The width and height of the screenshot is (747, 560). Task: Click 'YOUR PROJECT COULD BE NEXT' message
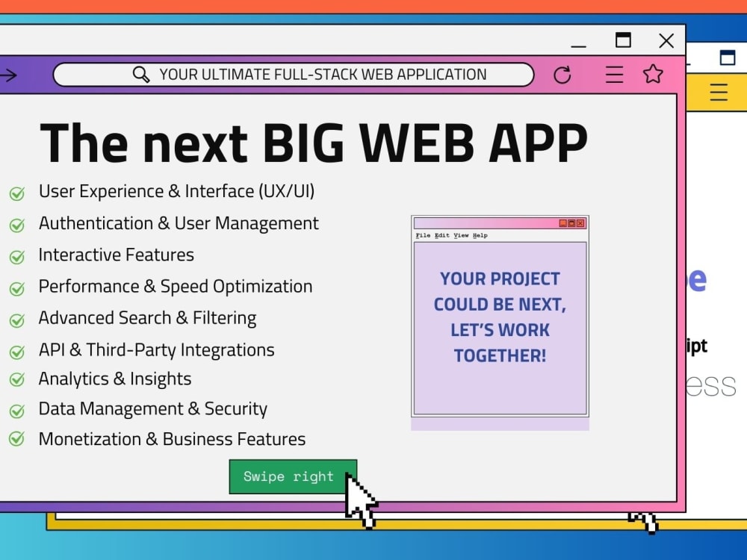click(500, 317)
